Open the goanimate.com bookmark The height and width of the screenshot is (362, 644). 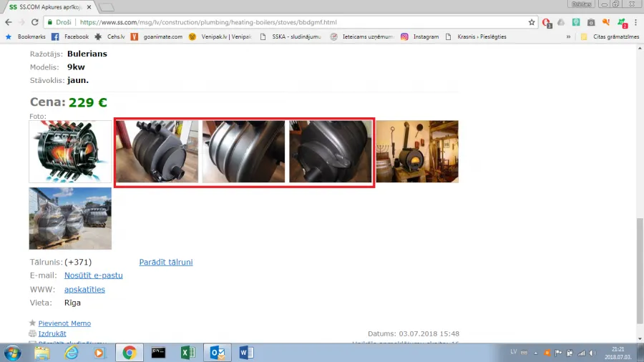[x=157, y=36]
